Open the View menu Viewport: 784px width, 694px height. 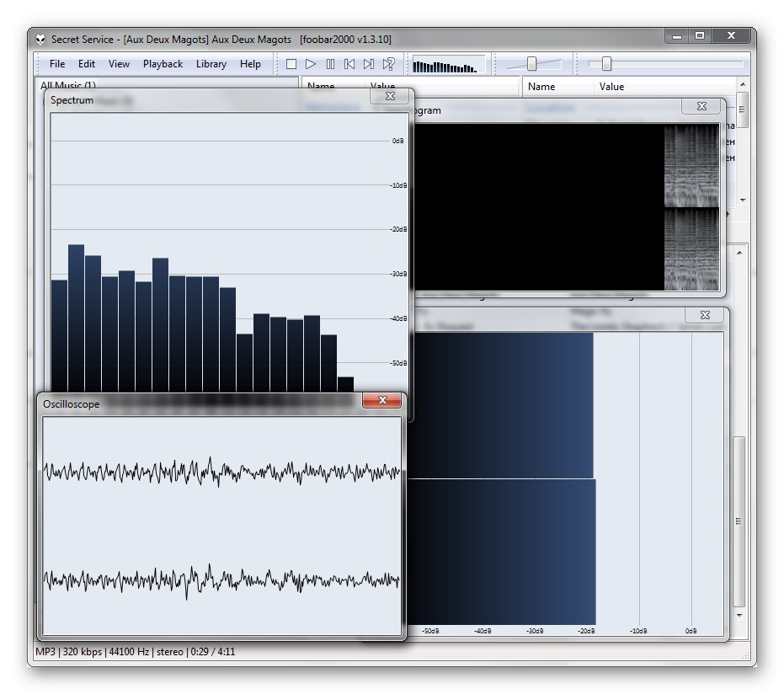tap(119, 64)
